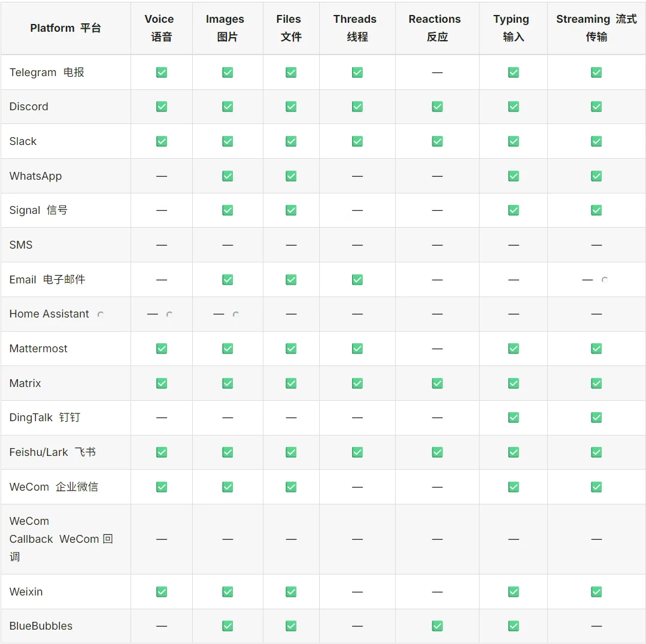The image size is (646, 644).
Task: Click the dash in SMS Voice cell
Action: click(x=162, y=245)
